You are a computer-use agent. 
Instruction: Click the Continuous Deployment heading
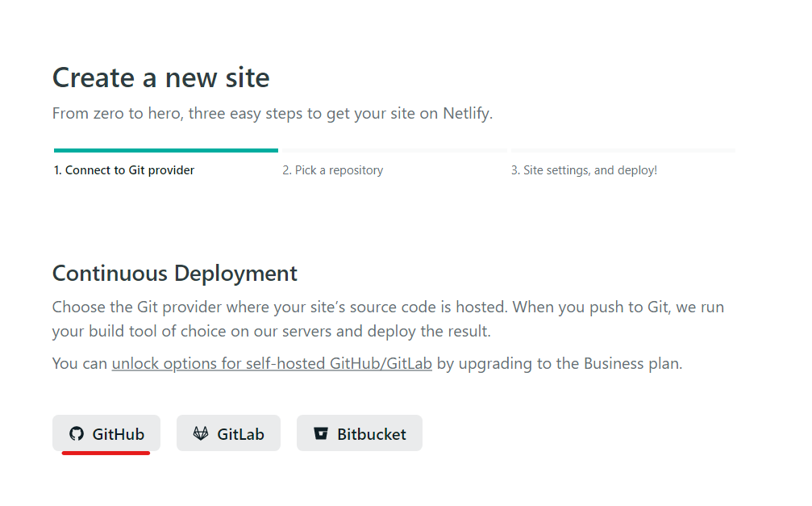coord(175,274)
